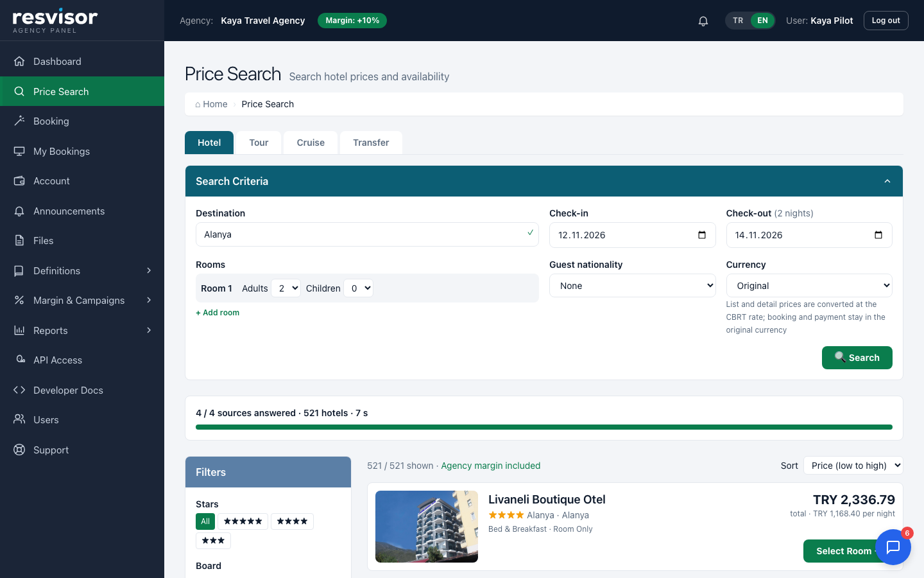
Task: Expand the Definitions submenu chevron
Action: (149, 270)
